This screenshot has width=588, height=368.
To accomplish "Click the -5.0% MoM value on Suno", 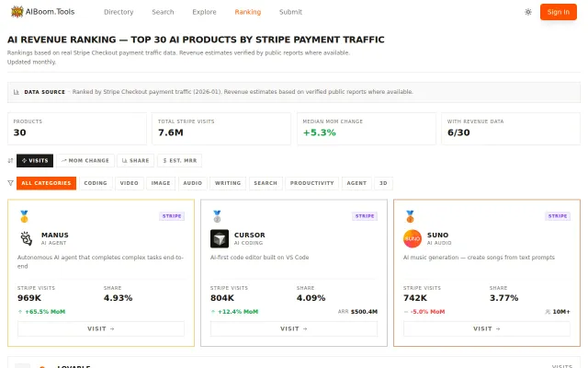I will coord(427,312).
